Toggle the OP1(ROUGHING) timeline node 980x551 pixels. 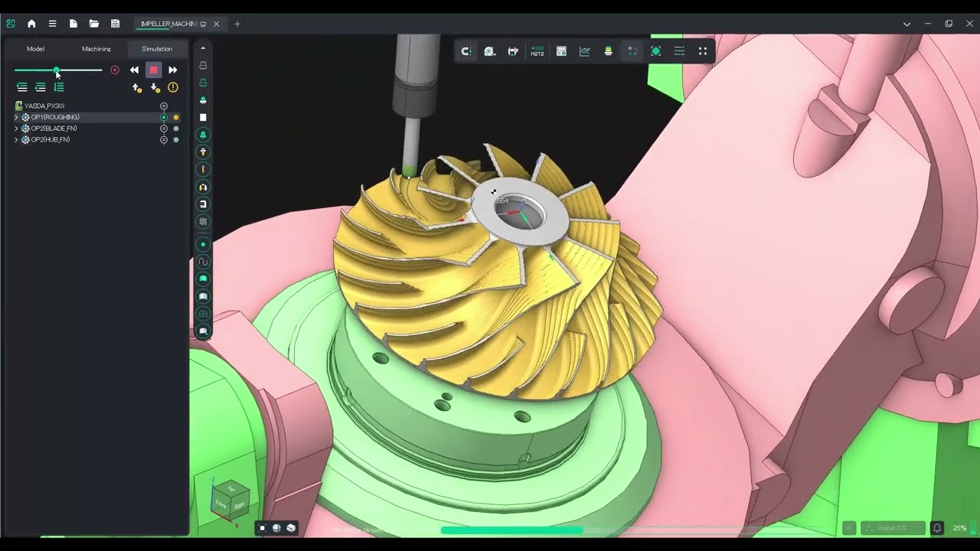[x=164, y=117]
